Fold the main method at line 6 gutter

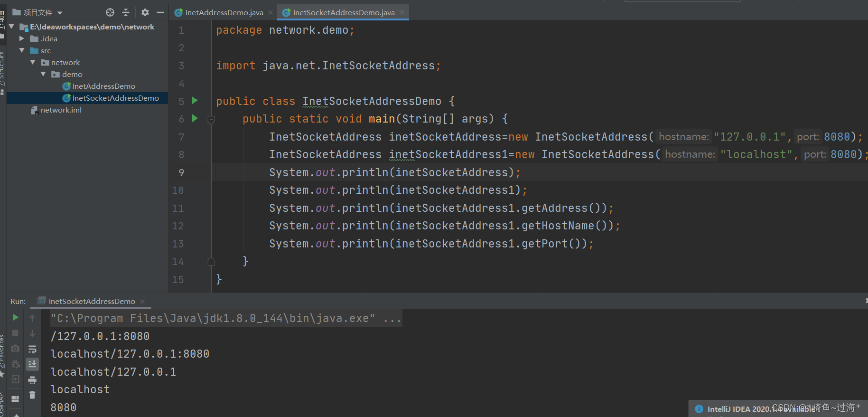click(212, 120)
